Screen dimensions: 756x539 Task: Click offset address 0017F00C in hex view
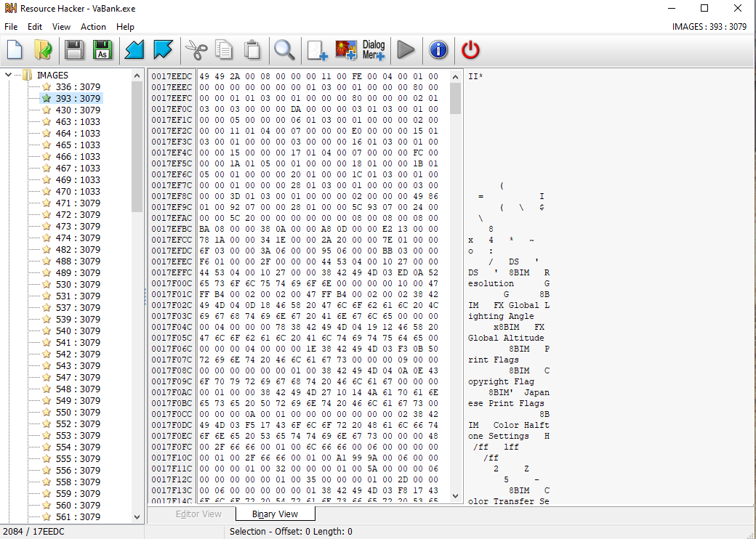click(x=172, y=283)
